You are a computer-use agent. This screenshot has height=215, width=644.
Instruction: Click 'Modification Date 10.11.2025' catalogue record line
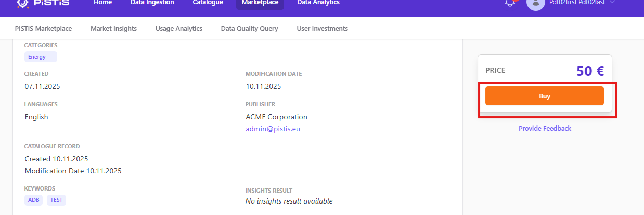point(73,171)
